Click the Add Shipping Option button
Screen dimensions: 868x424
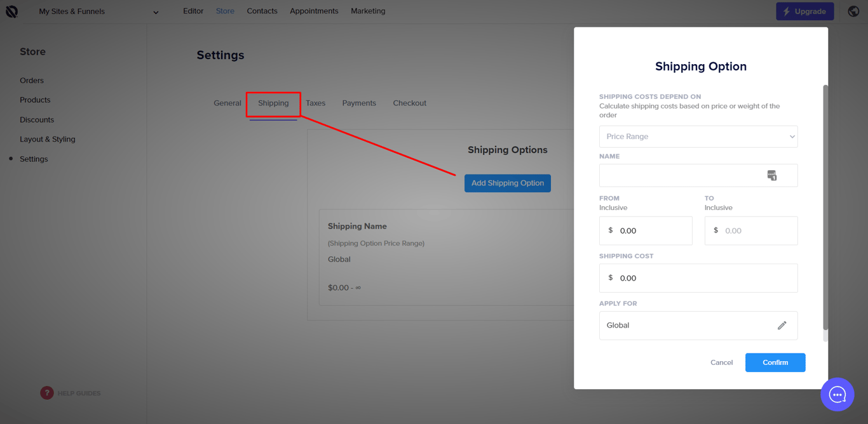pyautogui.click(x=507, y=183)
